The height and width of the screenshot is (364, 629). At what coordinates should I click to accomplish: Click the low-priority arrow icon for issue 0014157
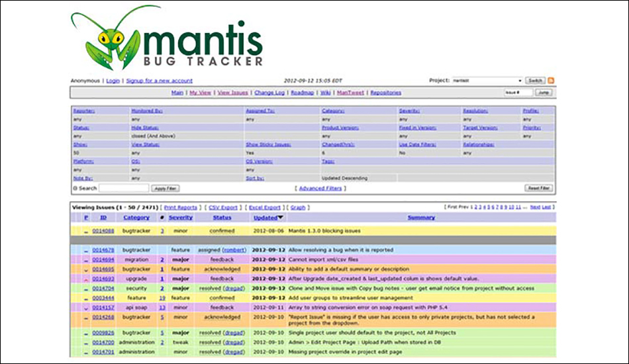click(x=86, y=308)
